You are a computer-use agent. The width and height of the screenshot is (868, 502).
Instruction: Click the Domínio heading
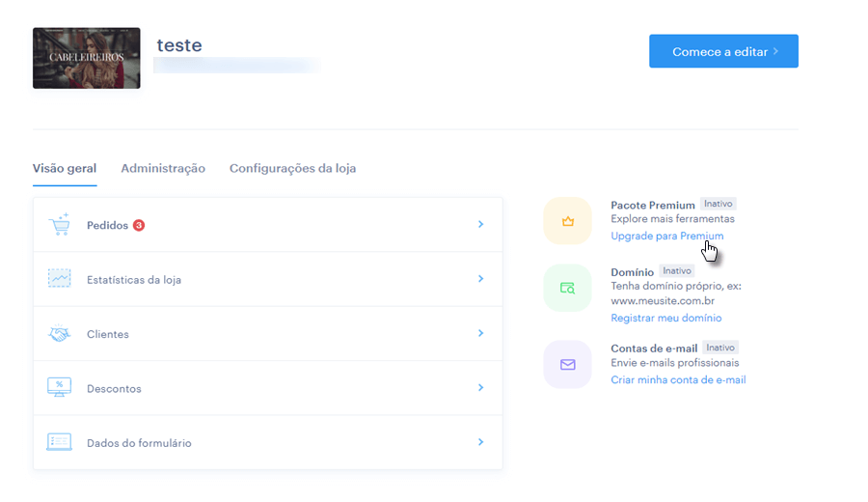tap(632, 272)
